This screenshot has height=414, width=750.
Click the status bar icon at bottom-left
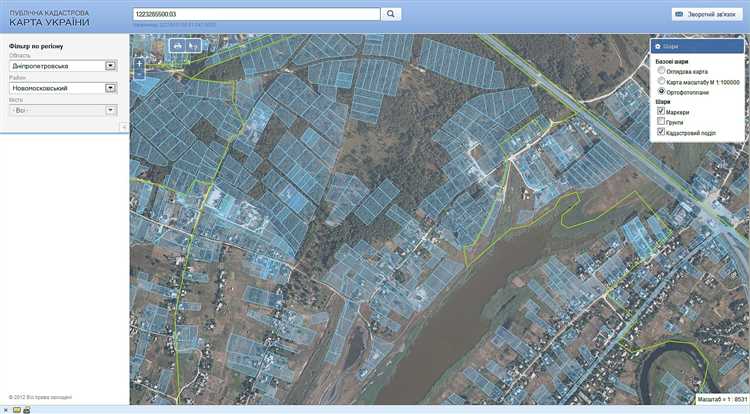coord(15,409)
